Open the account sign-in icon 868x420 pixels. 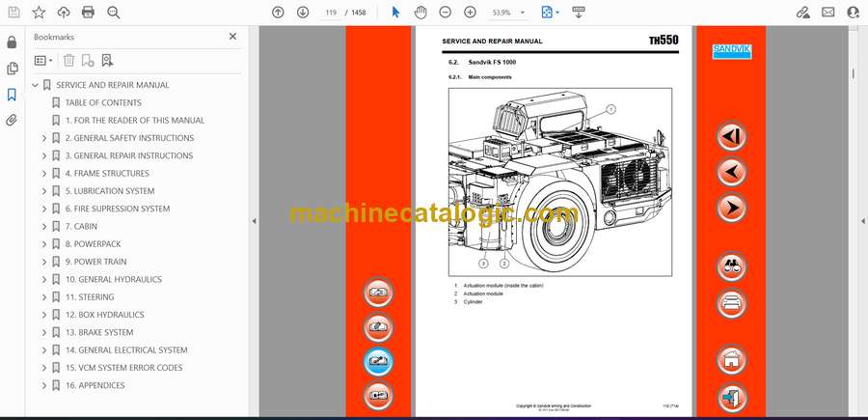pyautogui.click(x=854, y=13)
